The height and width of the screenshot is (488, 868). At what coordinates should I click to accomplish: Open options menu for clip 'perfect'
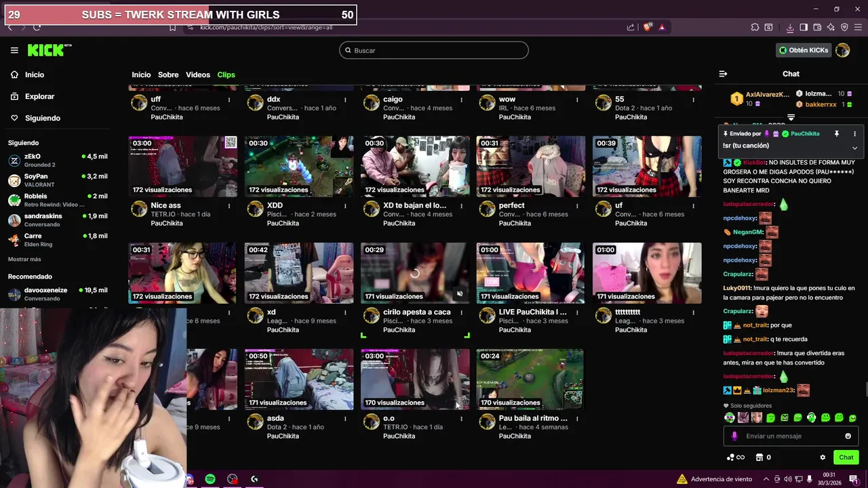(x=577, y=206)
